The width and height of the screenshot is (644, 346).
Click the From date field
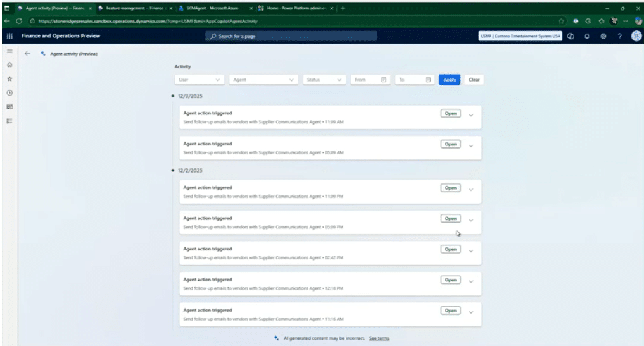[x=370, y=80]
